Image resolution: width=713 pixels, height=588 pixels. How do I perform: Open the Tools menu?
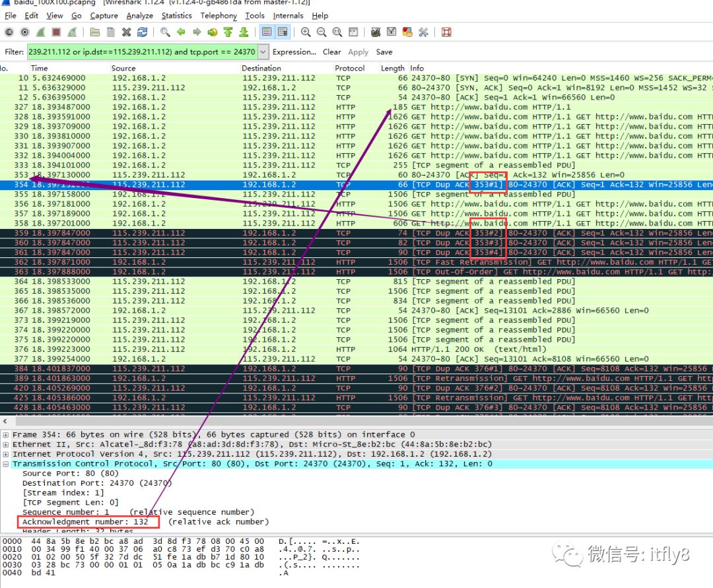255,16
